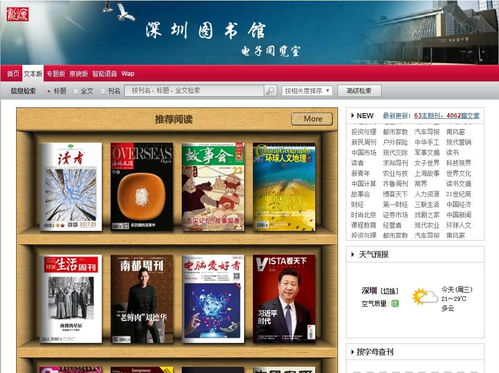This screenshot has height=373, width=499.
Task: Open the 读书文摘 link
Action: [459, 184]
